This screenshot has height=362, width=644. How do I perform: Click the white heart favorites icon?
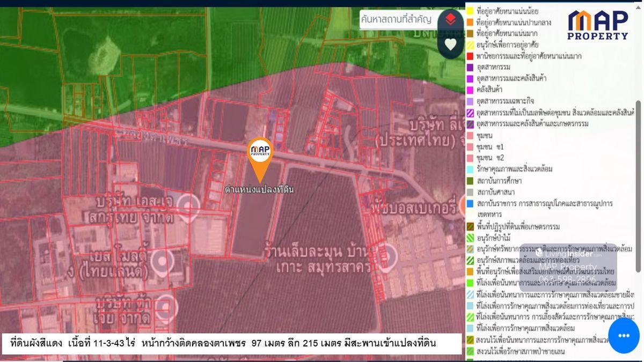pyautogui.click(x=450, y=45)
